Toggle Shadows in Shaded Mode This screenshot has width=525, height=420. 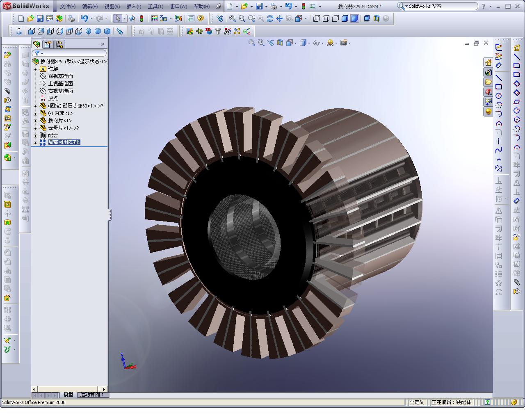click(367, 18)
